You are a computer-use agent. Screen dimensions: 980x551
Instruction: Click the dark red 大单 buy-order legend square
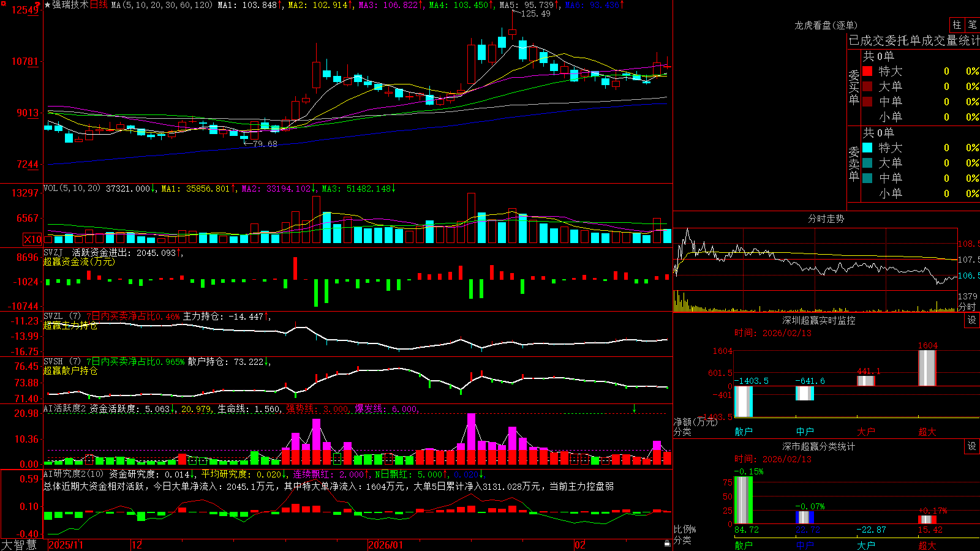pos(867,86)
